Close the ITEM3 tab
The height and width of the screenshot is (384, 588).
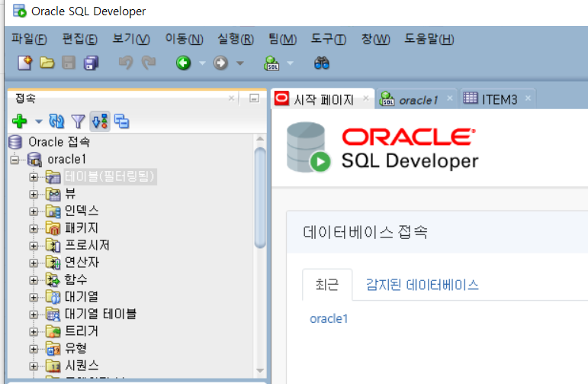[x=528, y=98]
